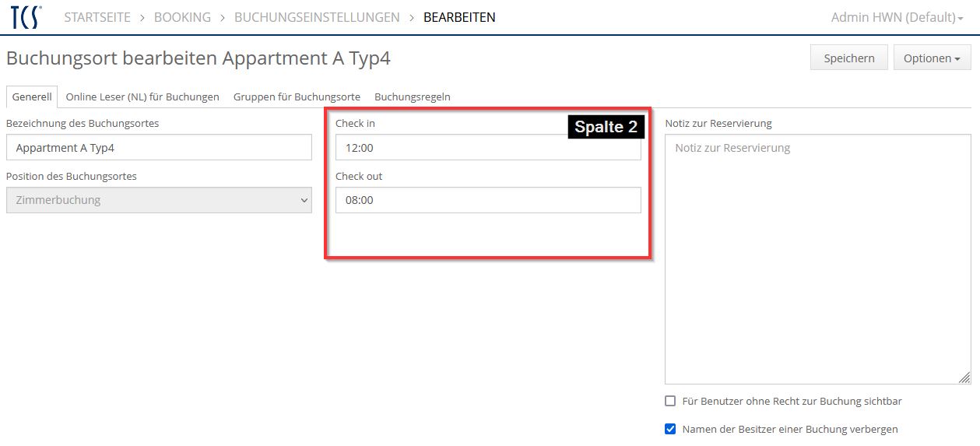
Task: Open the Admin HWN (Default) user menu
Action: [896, 17]
